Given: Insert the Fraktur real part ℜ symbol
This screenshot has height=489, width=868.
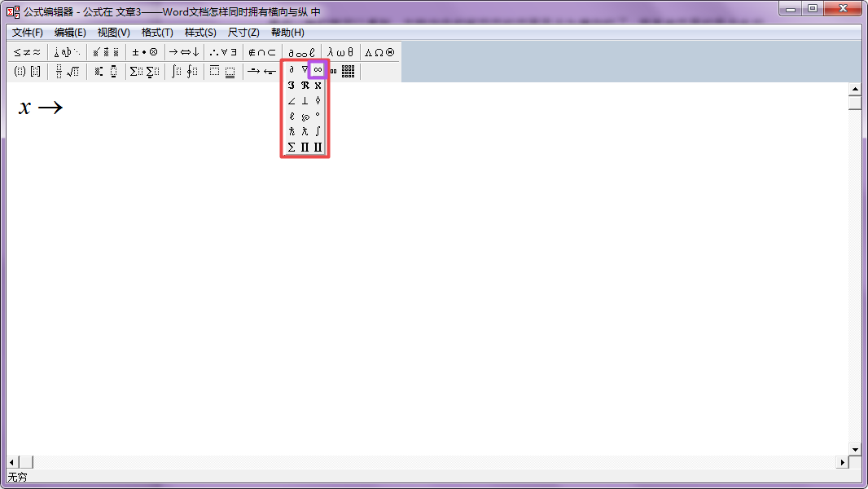Looking at the screenshot, I should 305,86.
